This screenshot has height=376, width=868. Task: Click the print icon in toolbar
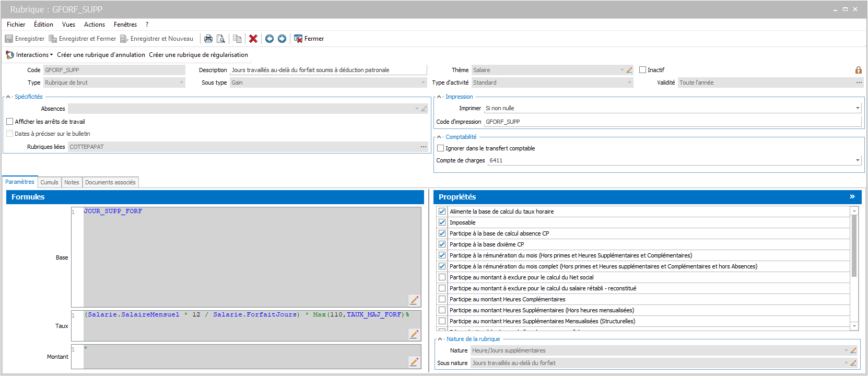click(208, 39)
